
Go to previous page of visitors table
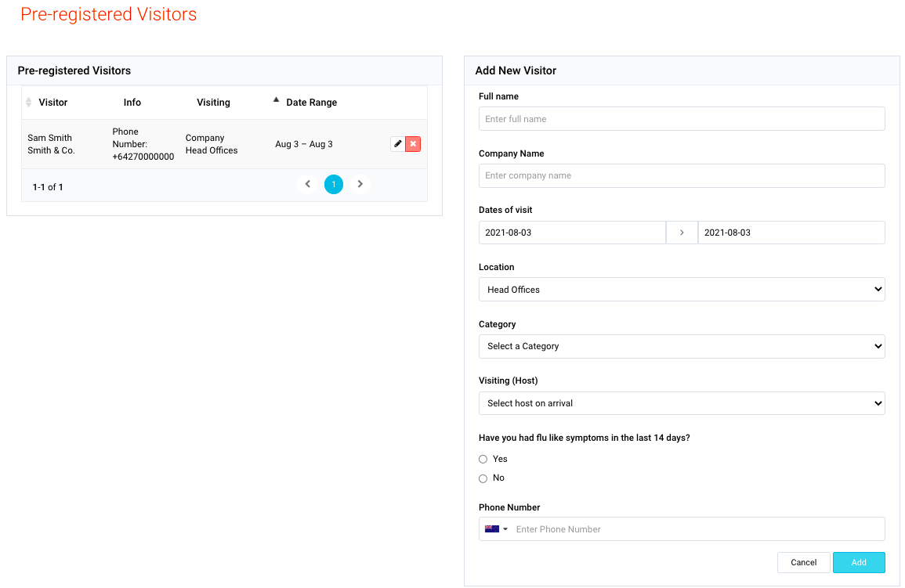[308, 184]
